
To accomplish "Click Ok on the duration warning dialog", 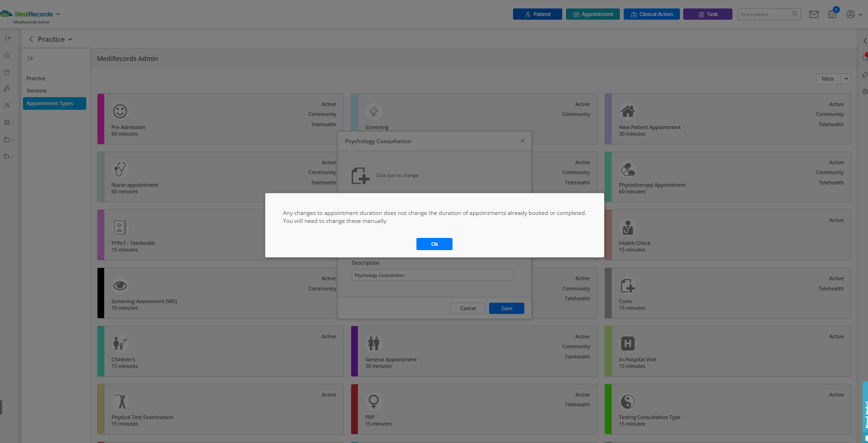I will (434, 244).
